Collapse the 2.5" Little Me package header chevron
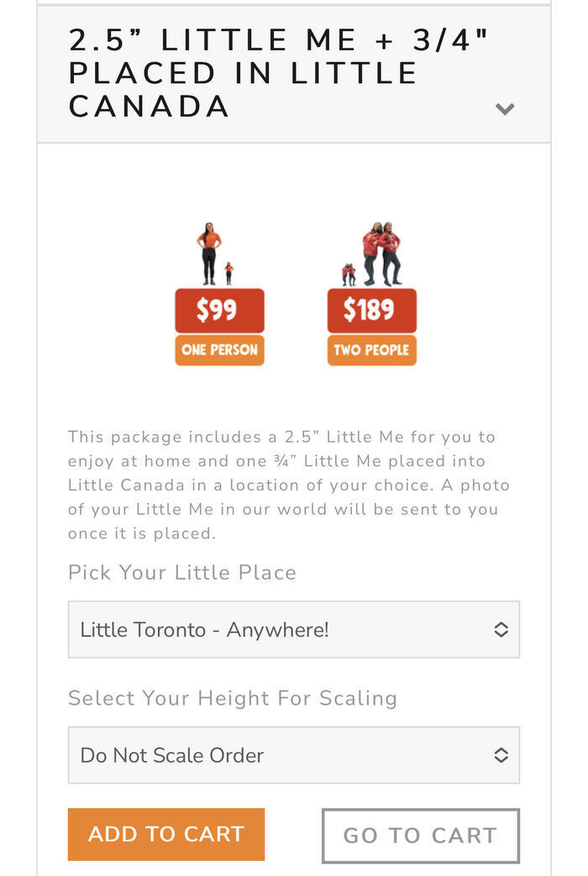The width and height of the screenshot is (588, 876). [x=505, y=108]
